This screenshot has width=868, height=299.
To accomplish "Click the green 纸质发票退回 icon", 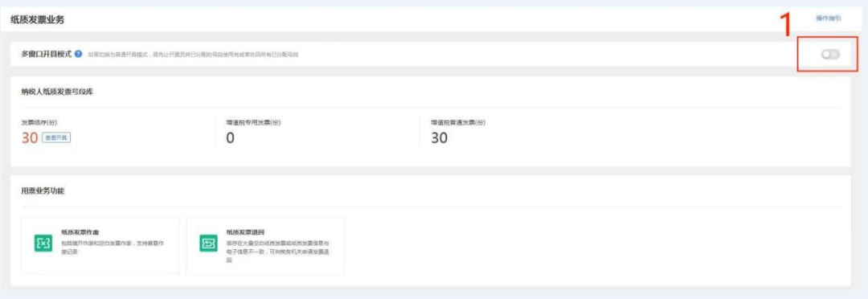I will tap(208, 243).
